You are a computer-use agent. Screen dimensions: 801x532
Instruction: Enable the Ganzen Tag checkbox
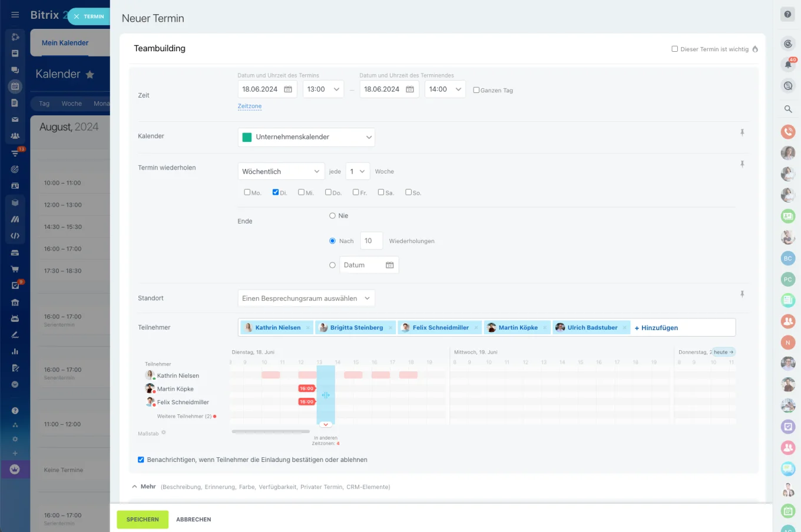click(x=476, y=90)
